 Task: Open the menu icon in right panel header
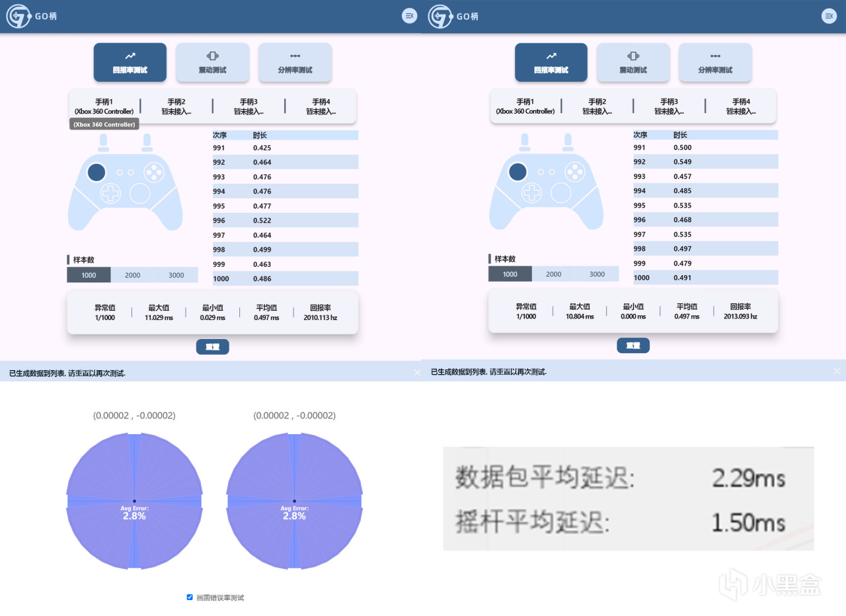coord(829,16)
